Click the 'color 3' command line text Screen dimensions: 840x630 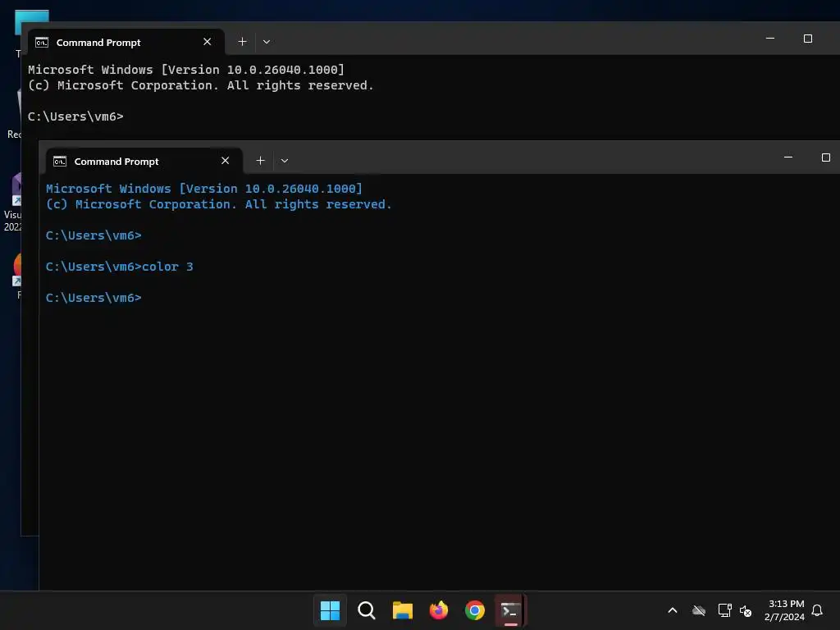coord(167,267)
